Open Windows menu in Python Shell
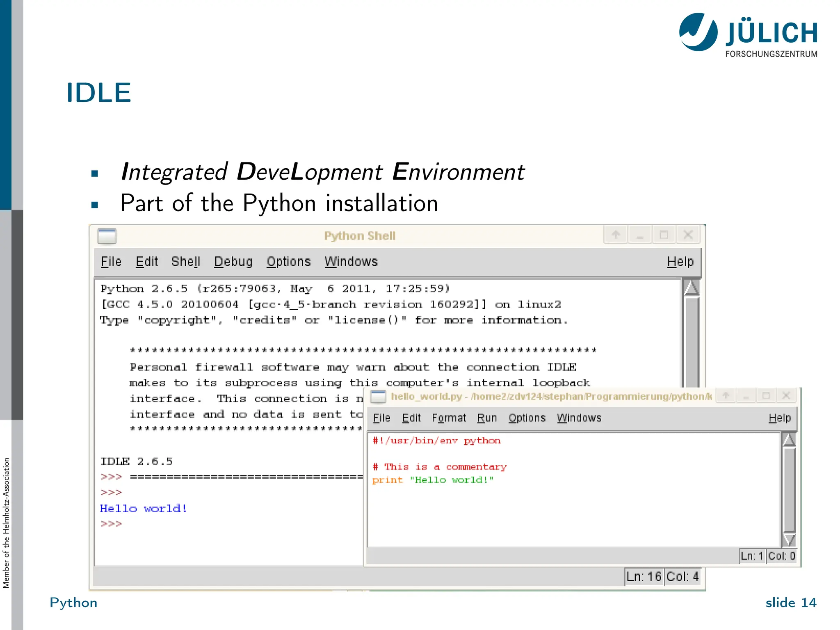Screen dimensions: 840x630 351,262
